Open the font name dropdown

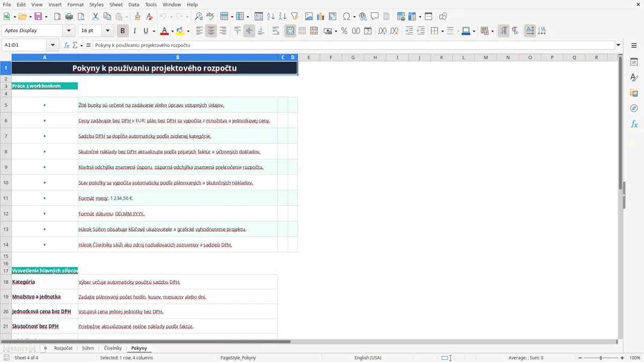tap(69, 31)
